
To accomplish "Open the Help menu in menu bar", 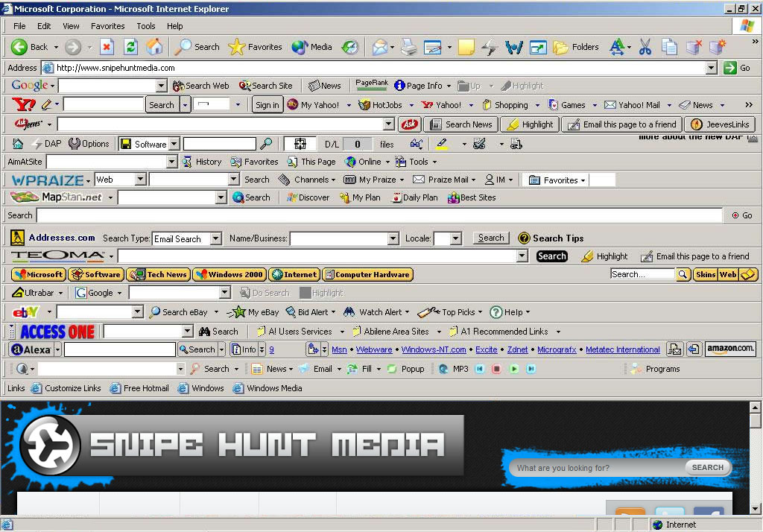I will (x=174, y=26).
